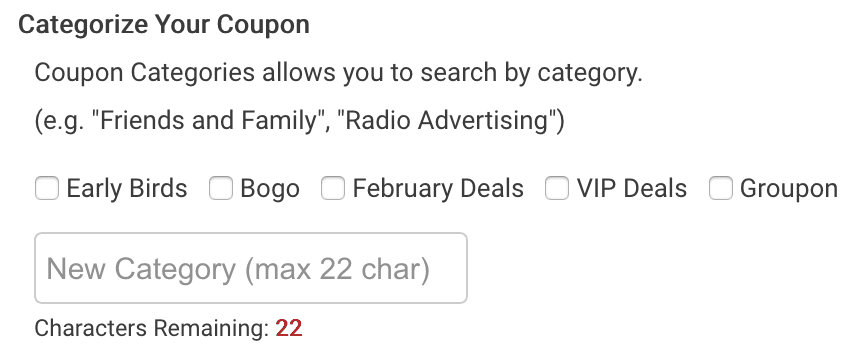
Task: Click the "Radio Advertising" example text
Action: coord(446,121)
